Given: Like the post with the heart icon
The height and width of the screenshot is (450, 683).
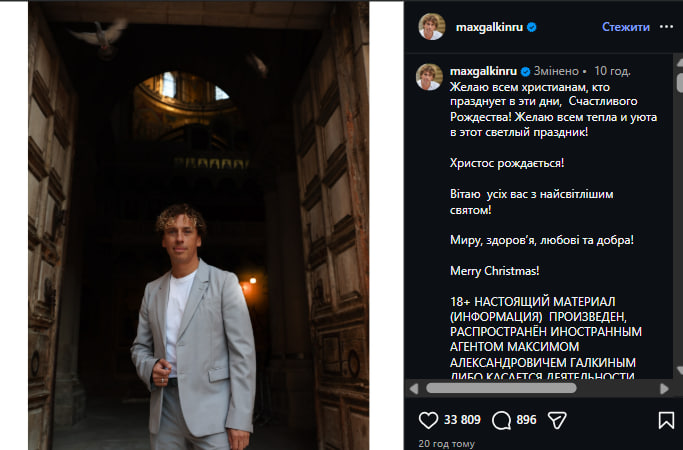Looking at the screenshot, I should click(x=428, y=420).
